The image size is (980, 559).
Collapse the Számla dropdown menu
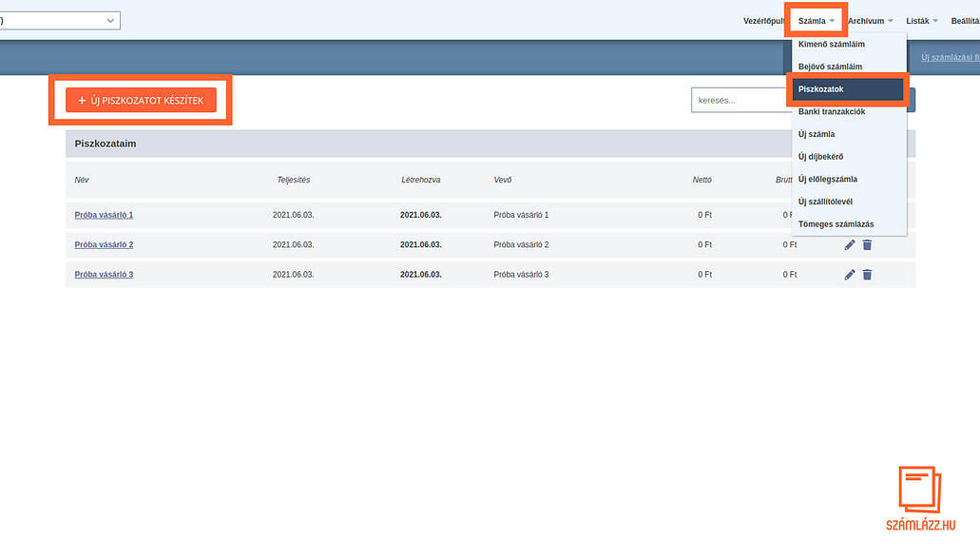(x=817, y=21)
